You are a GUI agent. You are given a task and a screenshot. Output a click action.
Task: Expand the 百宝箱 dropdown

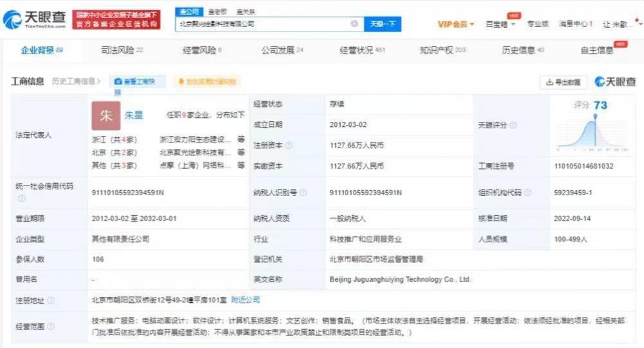tap(500, 24)
